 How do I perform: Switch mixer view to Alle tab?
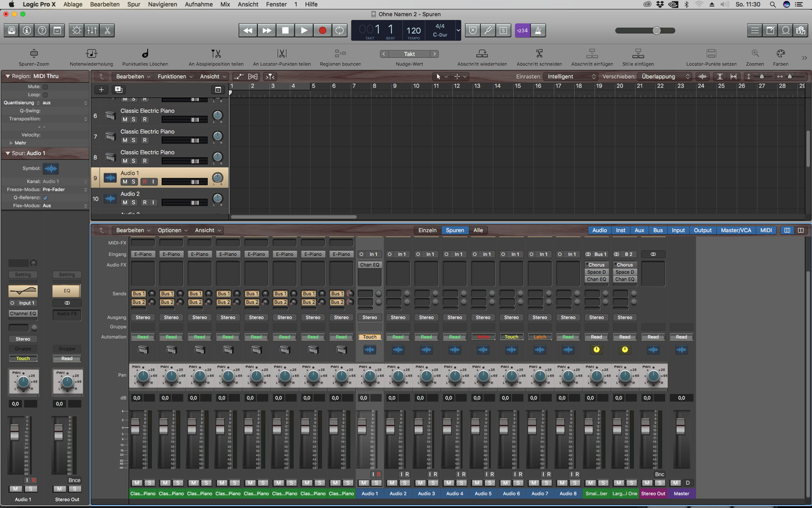478,231
